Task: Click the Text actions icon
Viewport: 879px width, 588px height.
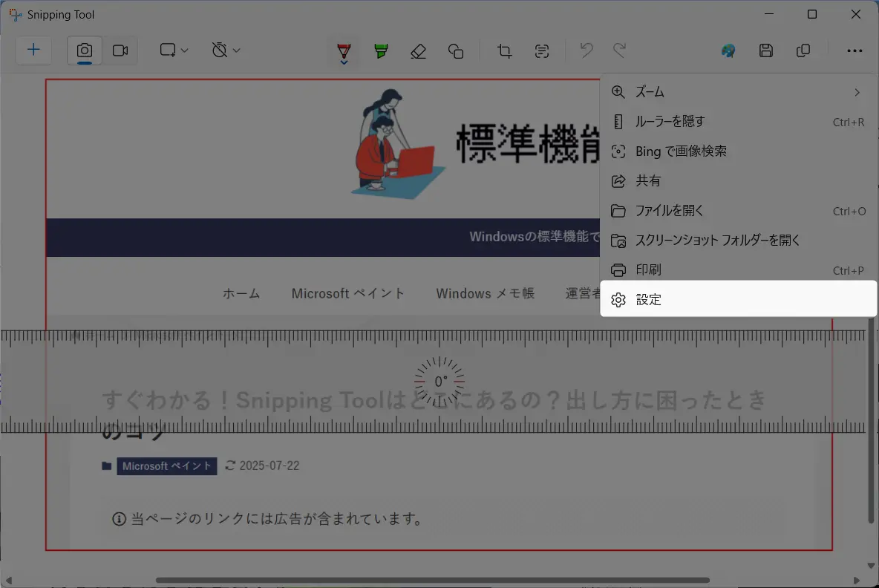Action: click(x=541, y=51)
